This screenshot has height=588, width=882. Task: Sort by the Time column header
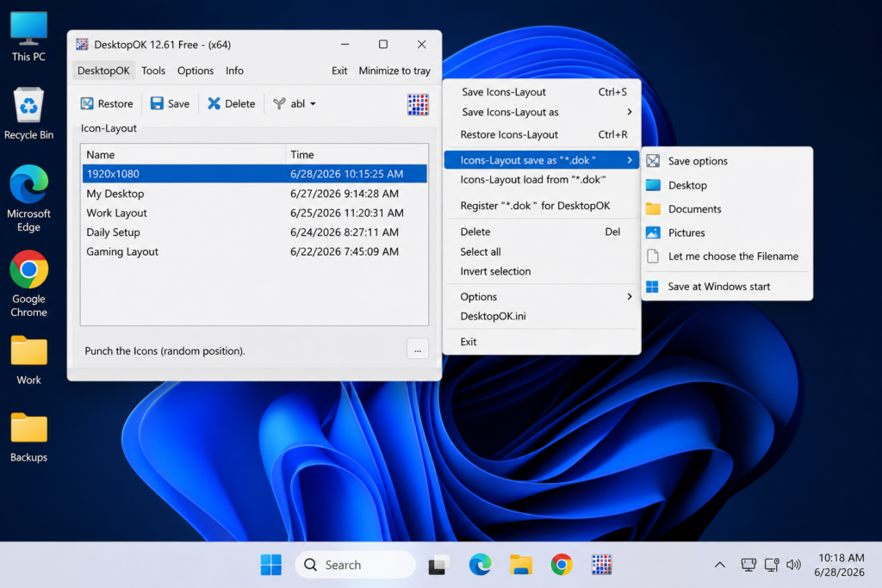click(x=357, y=154)
